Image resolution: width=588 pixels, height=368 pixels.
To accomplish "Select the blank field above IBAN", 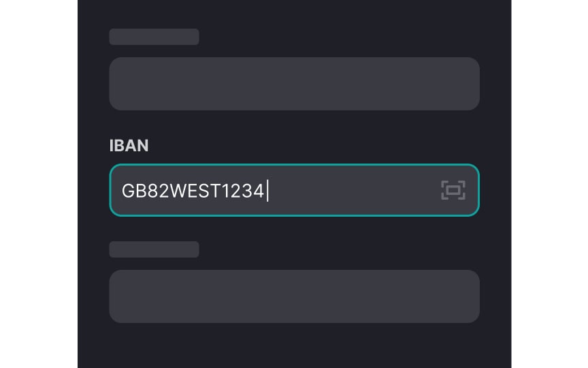I will (x=295, y=84).
